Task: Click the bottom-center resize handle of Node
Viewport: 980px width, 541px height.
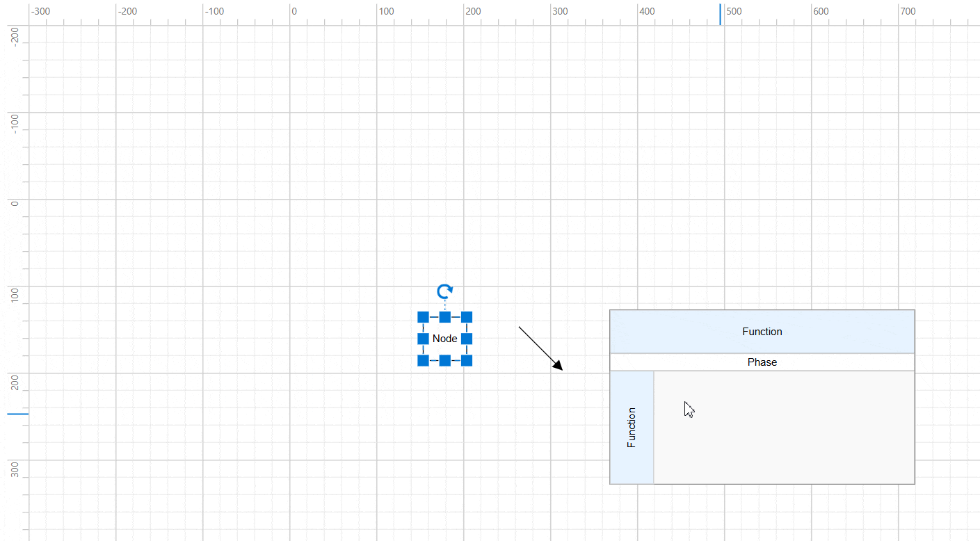Action: click(x=445, y=360)
